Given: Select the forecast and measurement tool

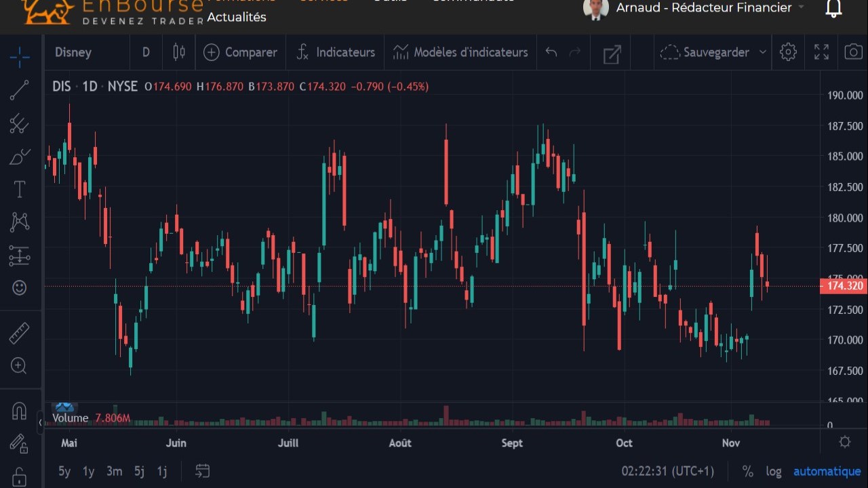Looking at the screenshot, I should (x=20, y=256).
